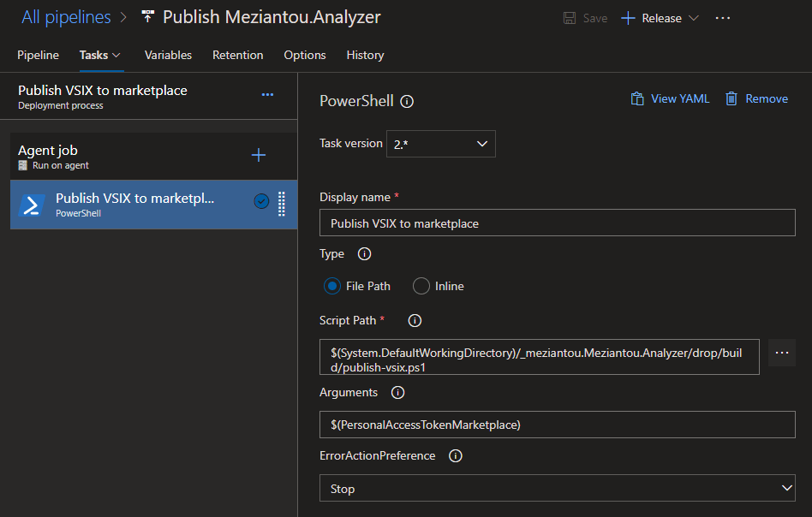The image size is (812, 517).
Task: Click the drag handle on PowerShell task
Action: tap(282, 204)
